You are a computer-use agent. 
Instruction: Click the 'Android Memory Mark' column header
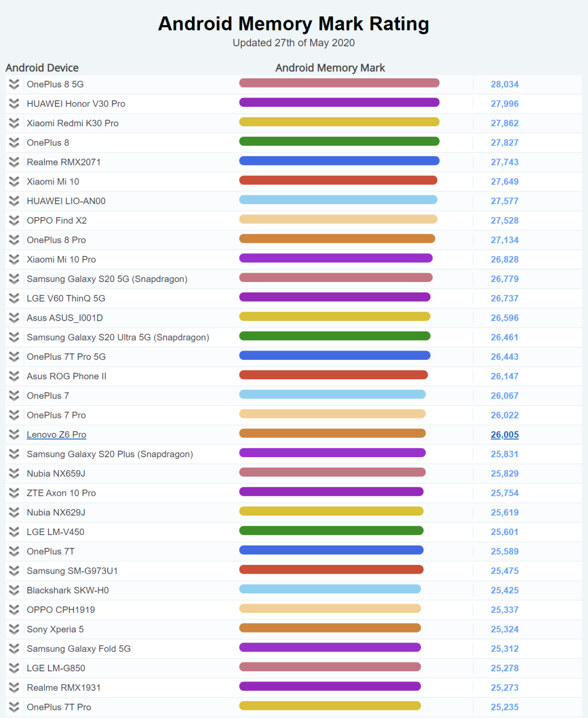point(330,68)
